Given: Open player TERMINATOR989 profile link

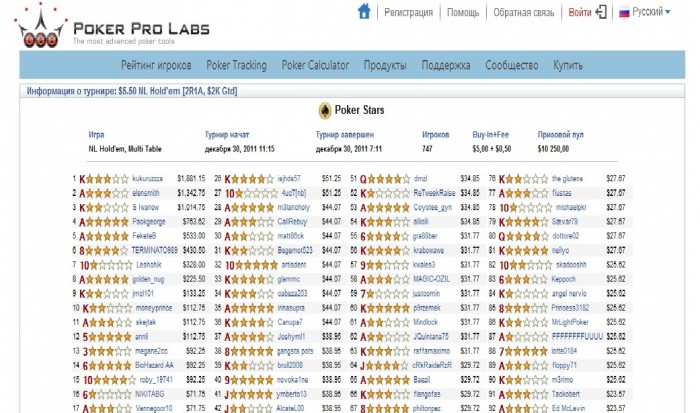Looking at the screenshot, I should tap(154, 251).
